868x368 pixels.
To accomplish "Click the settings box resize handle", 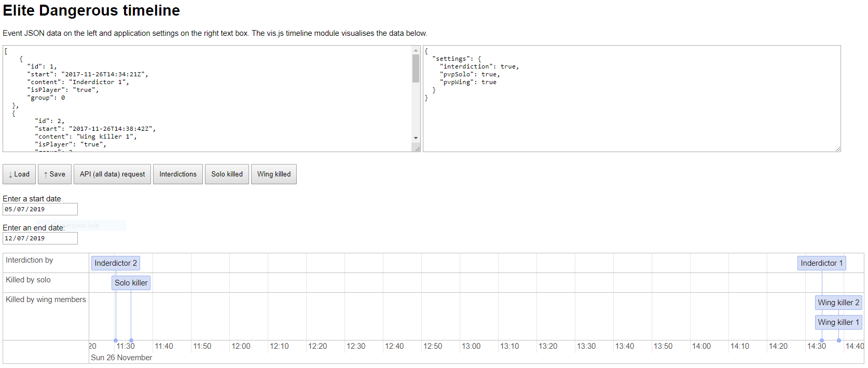I will [x=837, y=149].
